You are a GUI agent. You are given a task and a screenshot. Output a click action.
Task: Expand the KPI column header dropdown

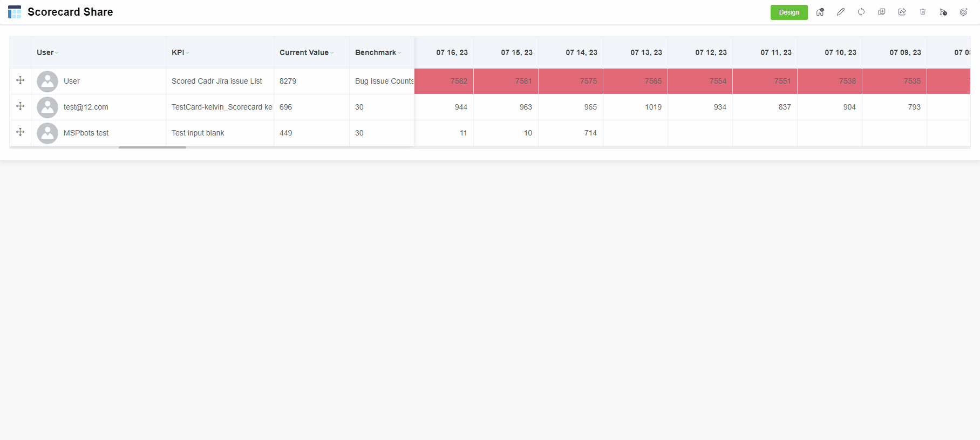click(x=187, y=53)
